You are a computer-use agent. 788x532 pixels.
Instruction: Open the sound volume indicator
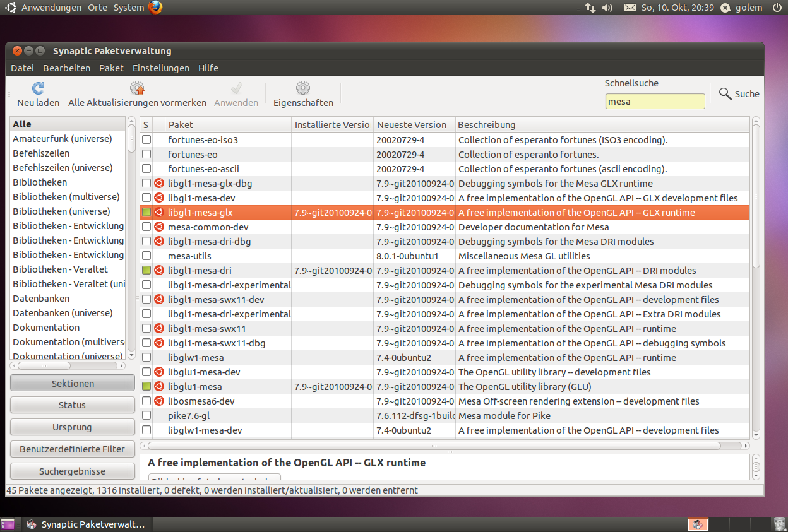(607, 8)
